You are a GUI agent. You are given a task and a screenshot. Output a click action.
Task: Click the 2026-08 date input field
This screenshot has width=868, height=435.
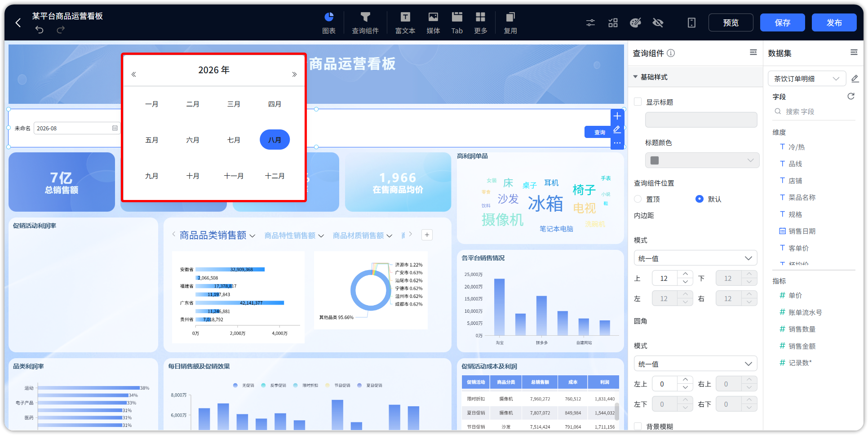click(x=77, y=128)
